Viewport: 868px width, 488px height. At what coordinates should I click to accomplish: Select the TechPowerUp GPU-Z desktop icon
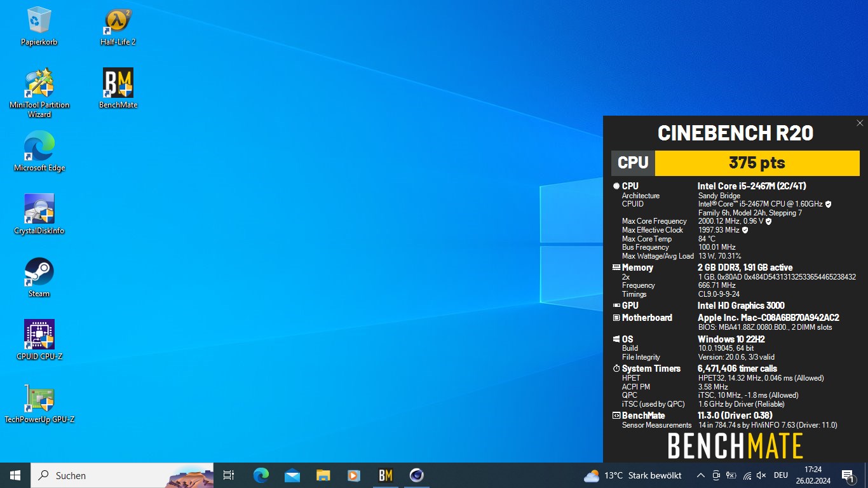click(39, 403)
